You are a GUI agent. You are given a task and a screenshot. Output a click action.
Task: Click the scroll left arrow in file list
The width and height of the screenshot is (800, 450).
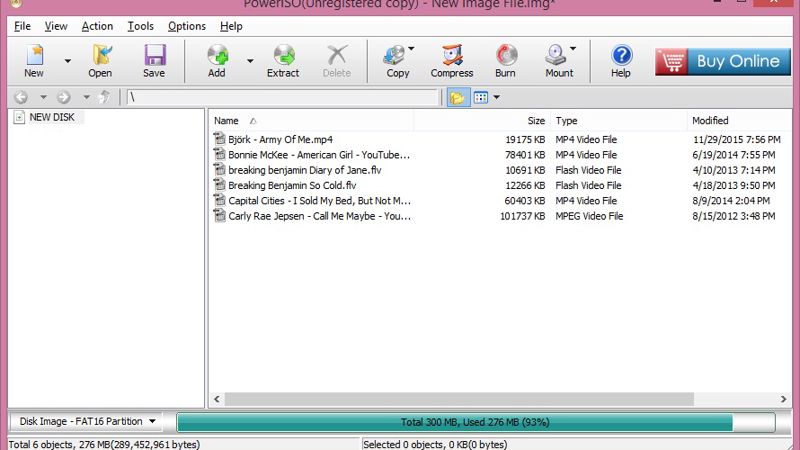pos(217,399)
